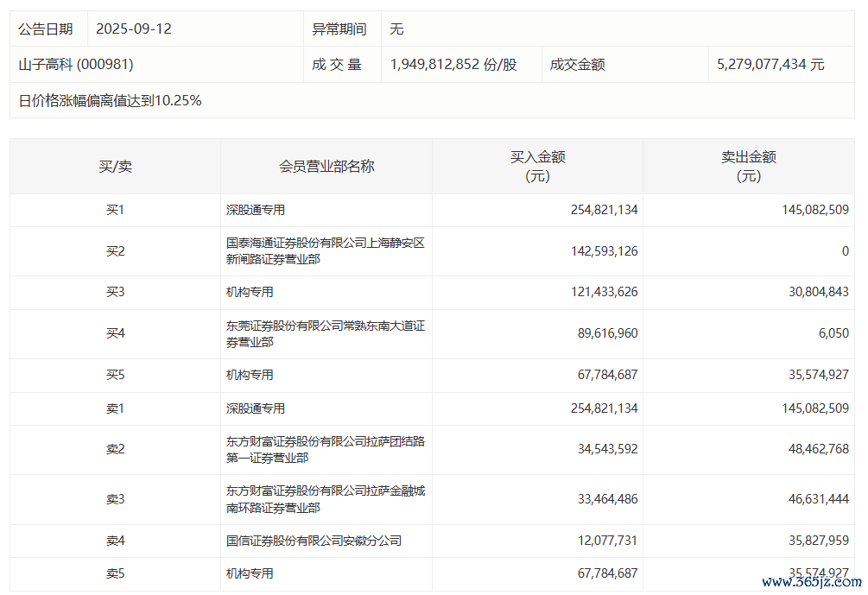Select the date 2025-09-12

[x=134, y=28]
